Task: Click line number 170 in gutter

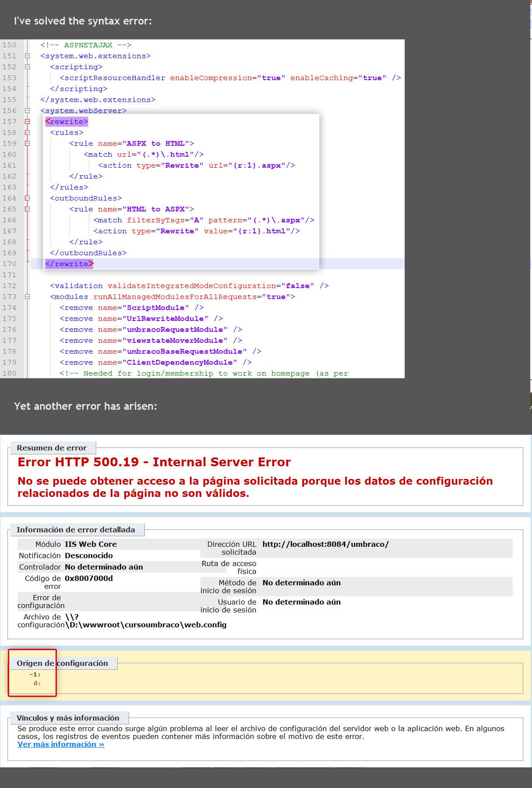Action: (9, 264)
